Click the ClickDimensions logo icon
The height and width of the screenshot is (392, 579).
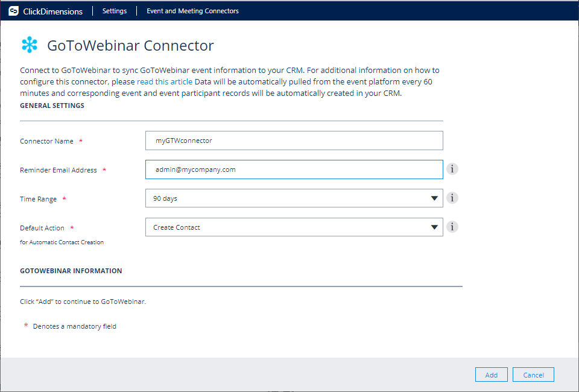14,11
